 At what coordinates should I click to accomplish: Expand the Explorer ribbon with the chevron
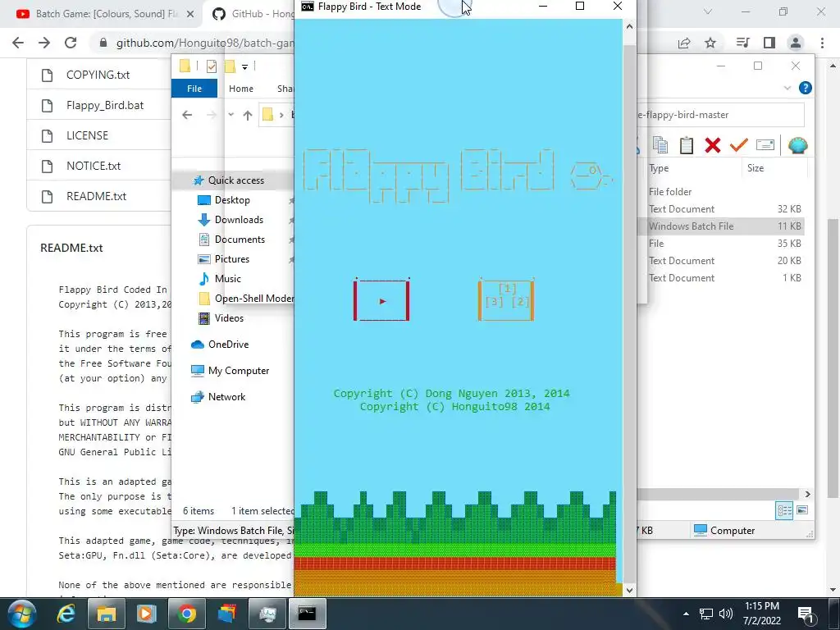(787, 88)
